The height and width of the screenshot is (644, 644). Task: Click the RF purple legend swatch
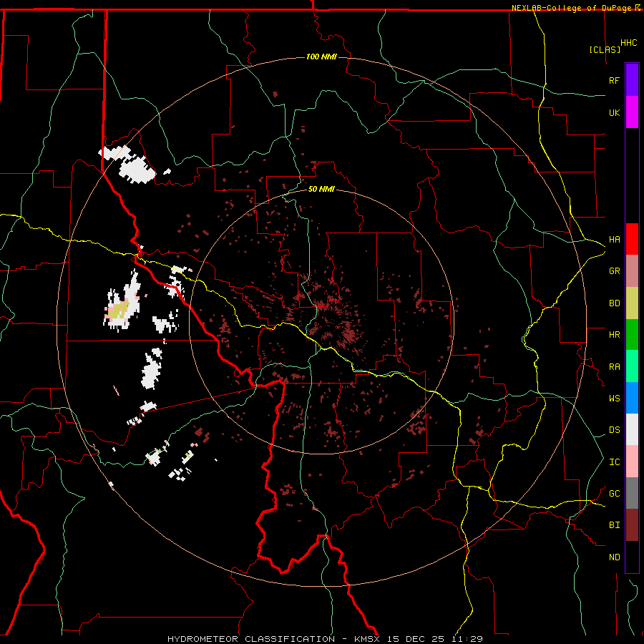point(632,80)
